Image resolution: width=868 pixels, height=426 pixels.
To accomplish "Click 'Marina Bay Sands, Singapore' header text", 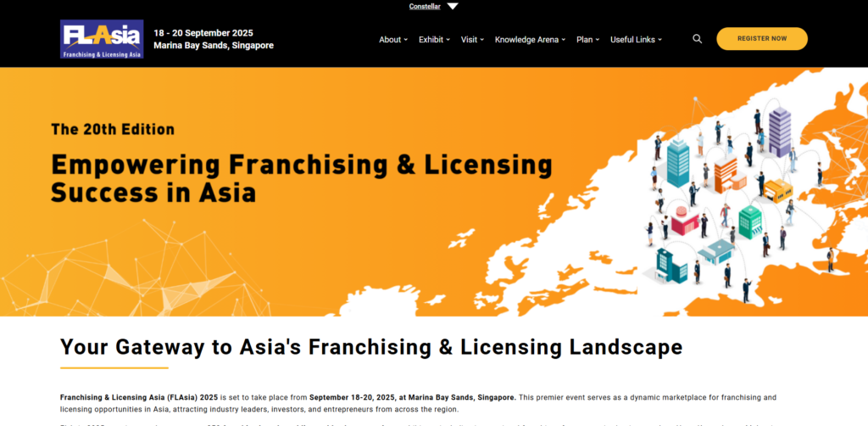I will click(x=214, y=46).
